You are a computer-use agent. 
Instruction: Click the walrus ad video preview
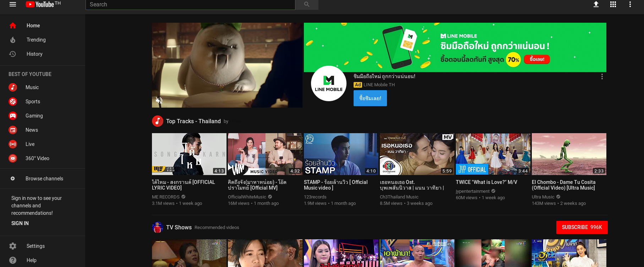click(x=227, y=65)
